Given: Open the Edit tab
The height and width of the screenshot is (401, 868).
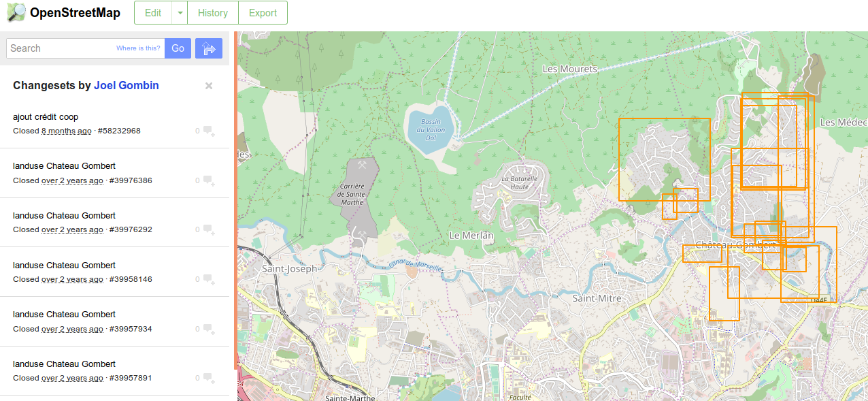Looking at the screenshot, I should point(153,13).
